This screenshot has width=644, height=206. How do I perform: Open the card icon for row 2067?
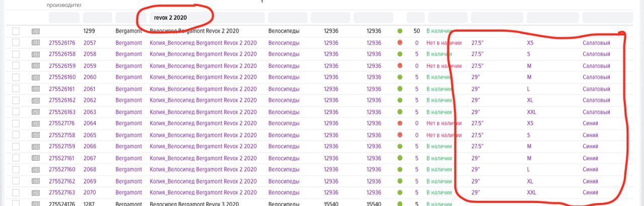click(x=36, y=158)
